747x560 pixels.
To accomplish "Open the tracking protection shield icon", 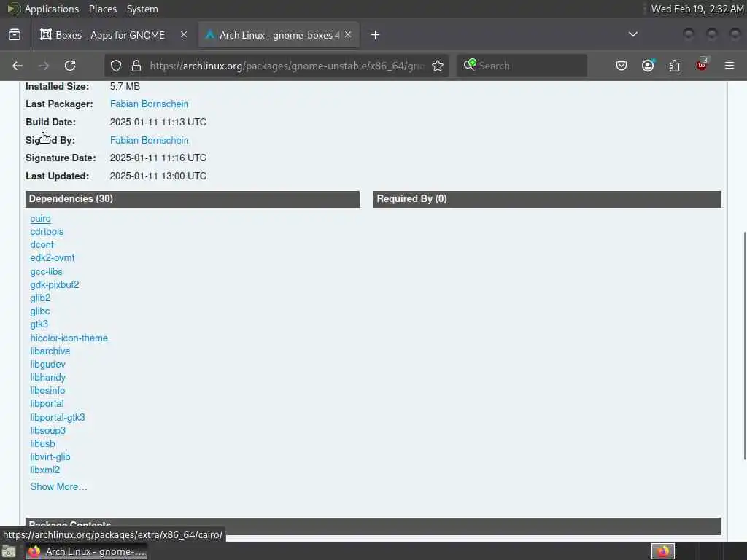I will coord(116,66).
